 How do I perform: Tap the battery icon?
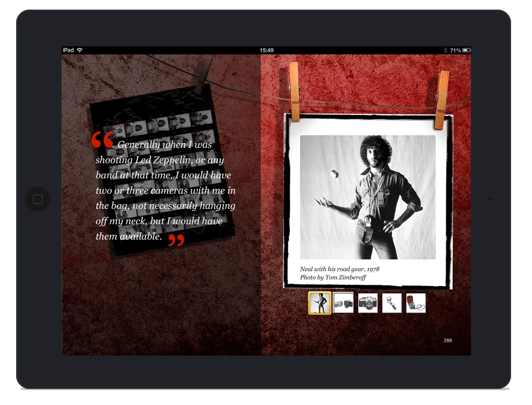click(466, 50)
